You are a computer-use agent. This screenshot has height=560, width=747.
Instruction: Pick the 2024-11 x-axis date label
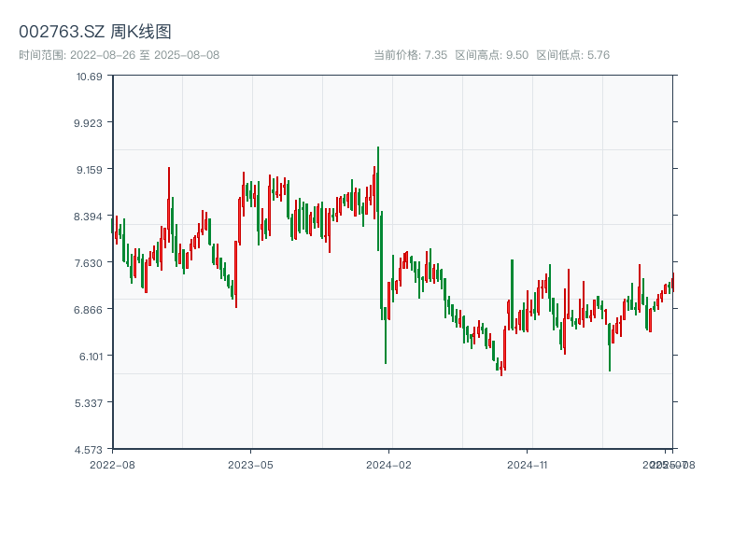tap(527, 464)
